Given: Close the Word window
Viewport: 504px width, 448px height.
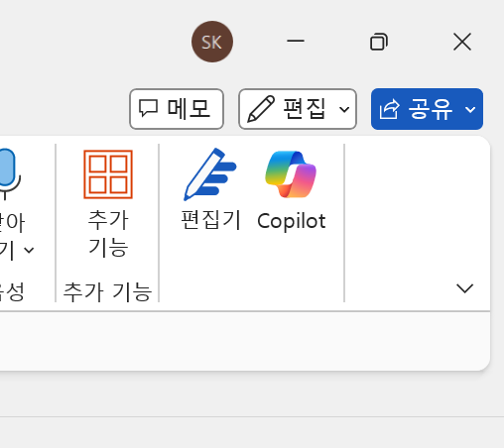Looking at the screenshot, I should click(462, 42).
